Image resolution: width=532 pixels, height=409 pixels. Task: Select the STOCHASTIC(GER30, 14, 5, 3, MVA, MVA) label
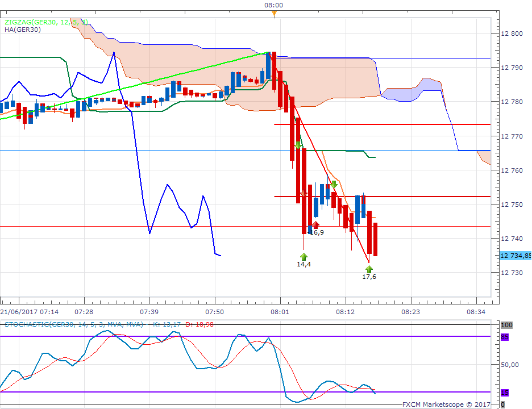point(74,324)
